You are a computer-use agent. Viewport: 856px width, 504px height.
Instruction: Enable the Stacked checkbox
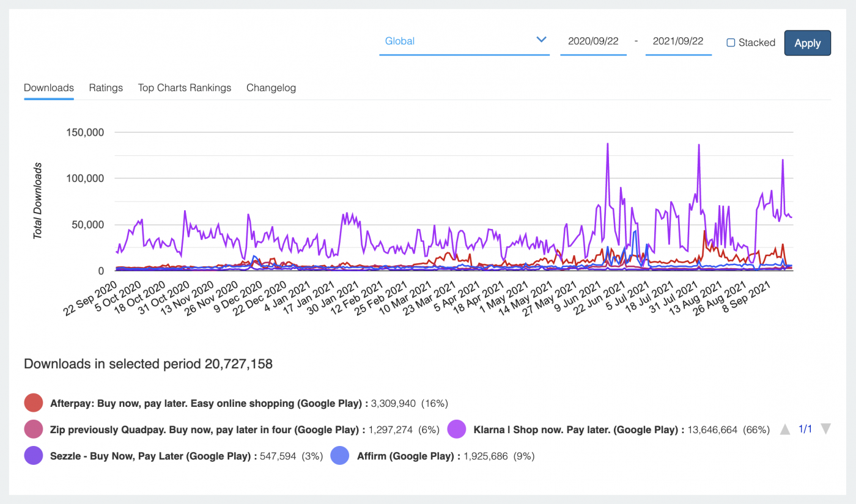pos(730,42)
